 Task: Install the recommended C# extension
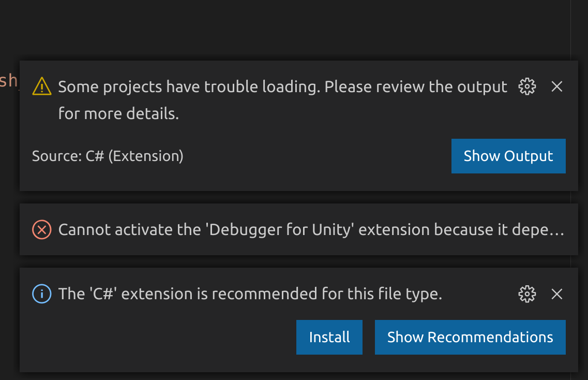pyautogui.click(x=329, y=337)
